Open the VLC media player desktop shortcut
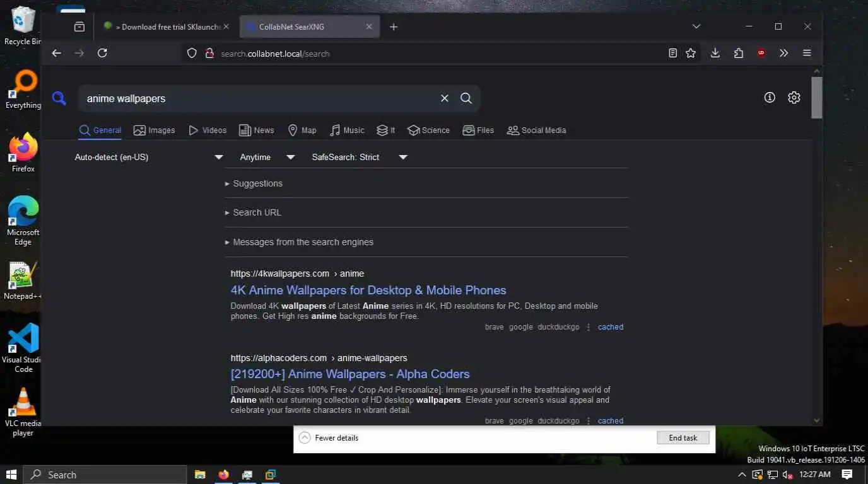Viewport: 868px width, 484px height. click(x=23, y=412)
